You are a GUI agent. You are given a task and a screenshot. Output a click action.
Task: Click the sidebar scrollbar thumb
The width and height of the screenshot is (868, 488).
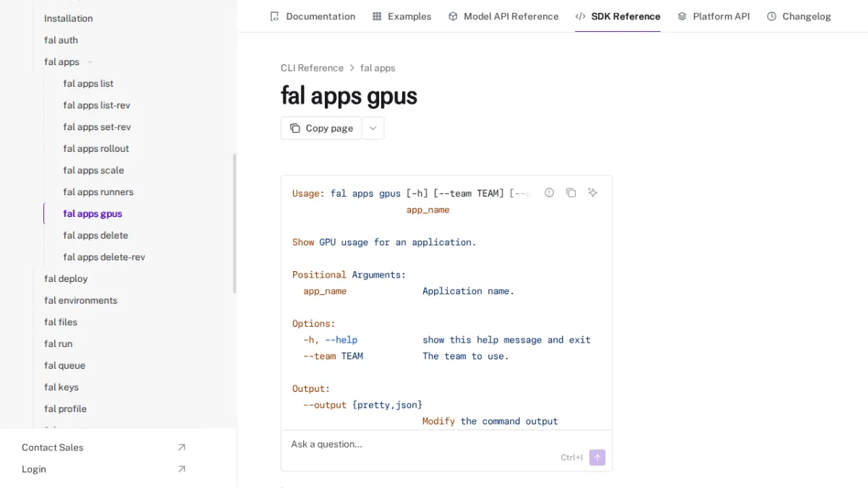click(234, 223)
